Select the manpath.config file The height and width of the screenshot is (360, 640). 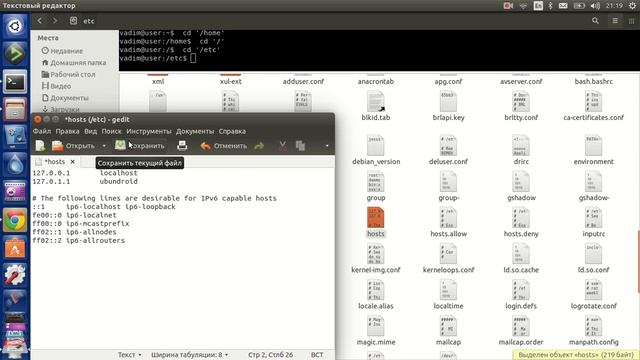(x=593, y=331)
